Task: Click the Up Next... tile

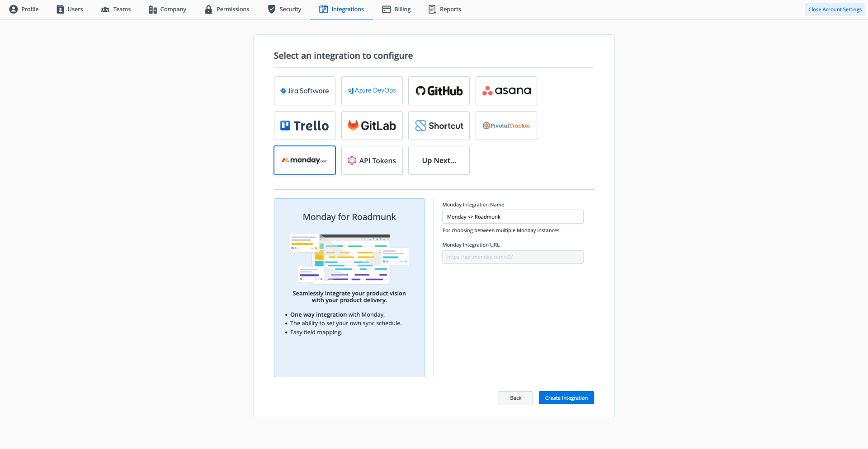Action: pos(439,160)
